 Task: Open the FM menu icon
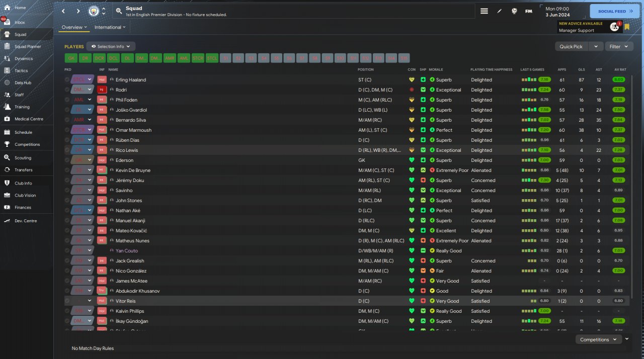(529, 11)
